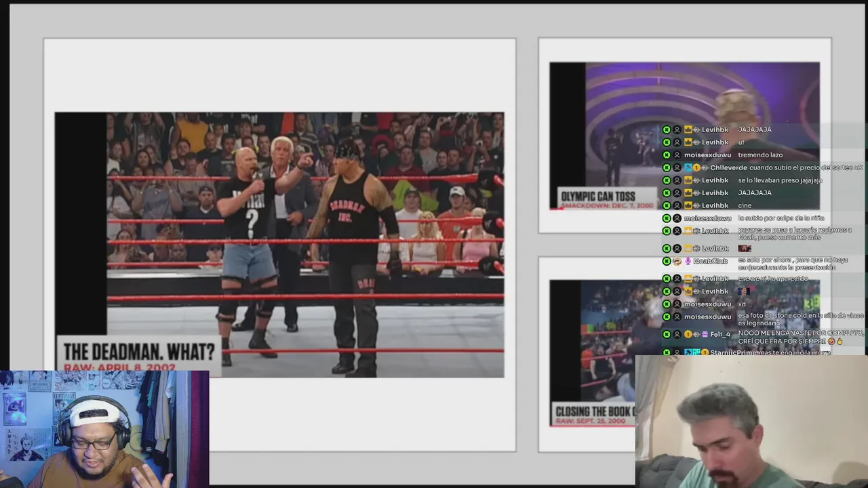868x488 pixels.
Task: Click Chileverde's message about 'precio del sorteo'
Action: click(806, 167)
